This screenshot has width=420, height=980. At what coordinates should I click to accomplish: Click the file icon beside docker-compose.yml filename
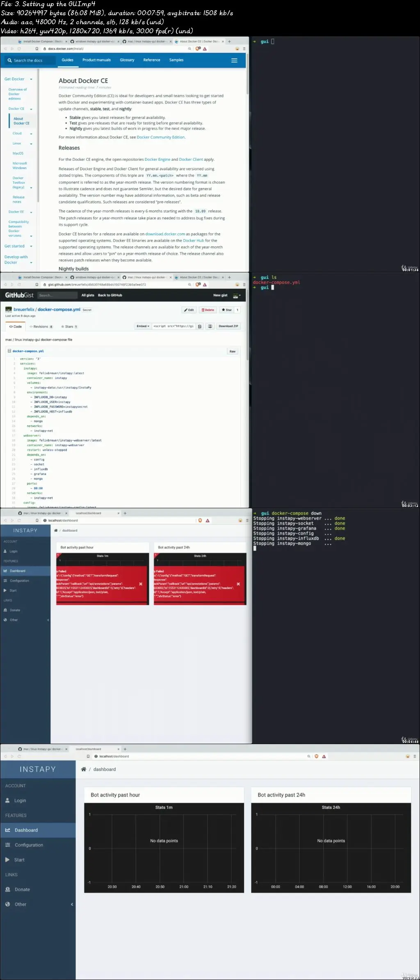click(9, 351)
